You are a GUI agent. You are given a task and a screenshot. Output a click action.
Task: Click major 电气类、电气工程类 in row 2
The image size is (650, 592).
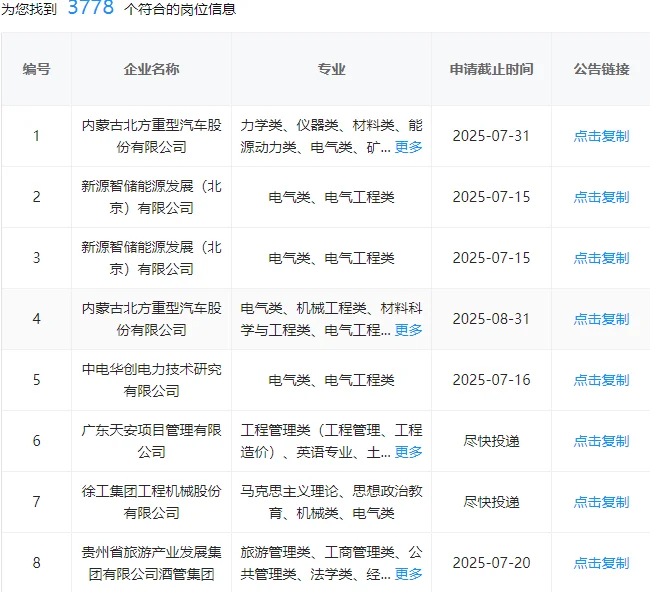pyautogui.click(x=331, y=197)
